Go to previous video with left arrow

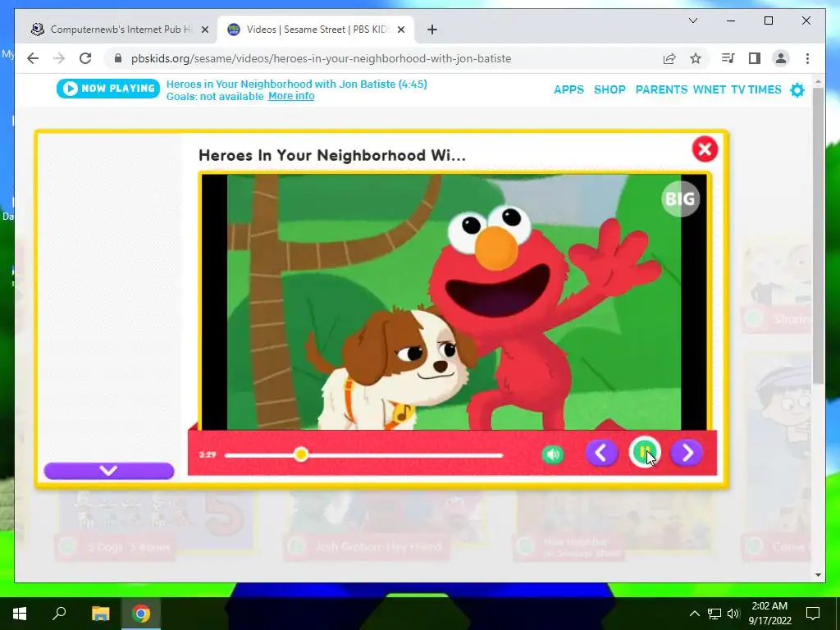[601, 453]
